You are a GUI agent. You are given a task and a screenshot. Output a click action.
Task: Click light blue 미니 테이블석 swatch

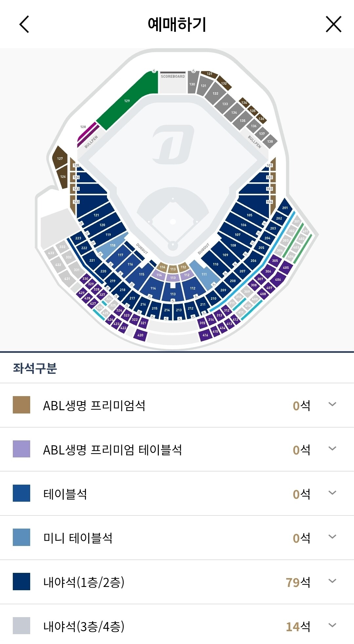click(x=21, y=537)
